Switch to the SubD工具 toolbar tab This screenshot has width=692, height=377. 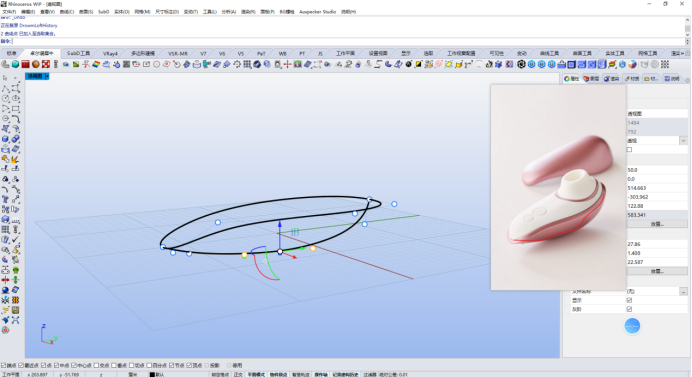pyautogui.click(x=79, y=53)
